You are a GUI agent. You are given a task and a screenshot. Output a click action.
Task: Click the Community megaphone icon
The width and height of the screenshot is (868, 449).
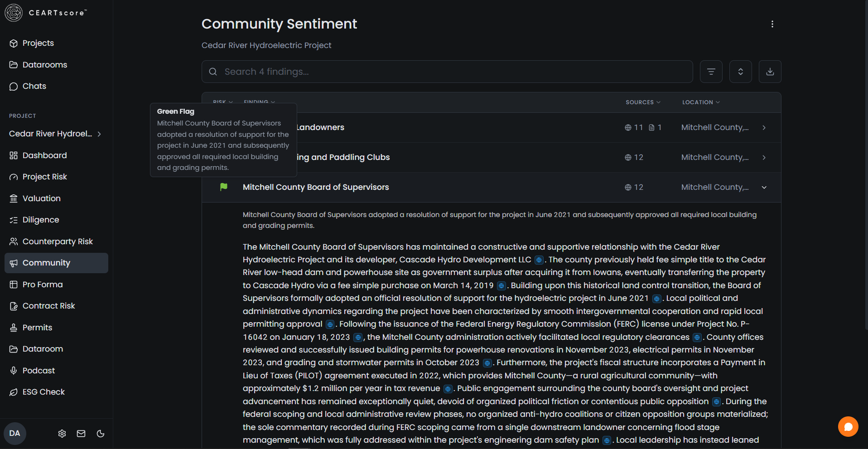pos(14,263)
